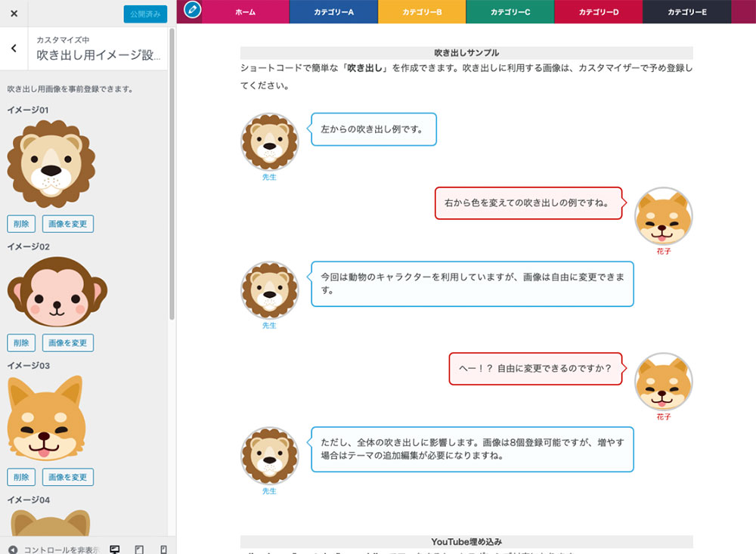Click the 今回は動物のキャラクター speech bubble
Screen dimensions: 756x554
tap(472, 284)
